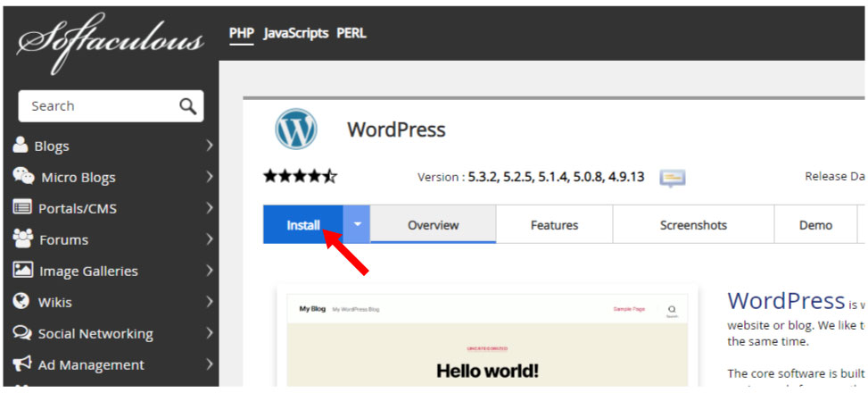This screenshot has width=868, height=393.
Task: Expand the Forums chevron
Action: click(210, 239)
